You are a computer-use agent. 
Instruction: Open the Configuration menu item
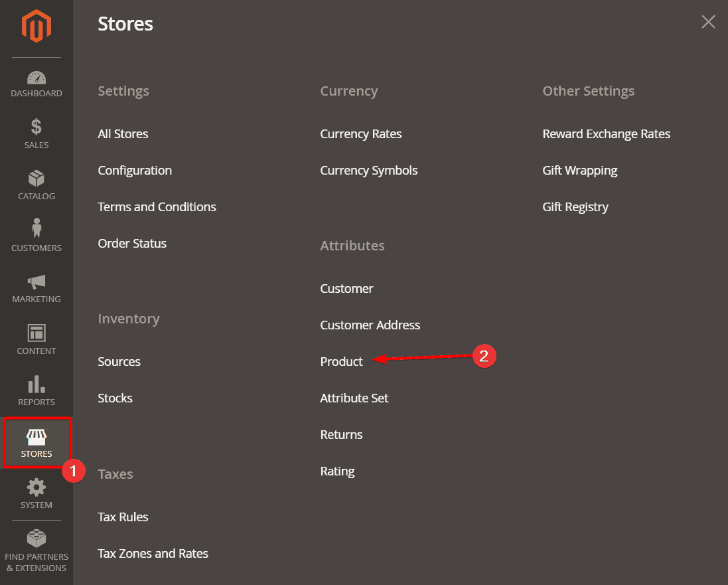(x=135, y=171)
